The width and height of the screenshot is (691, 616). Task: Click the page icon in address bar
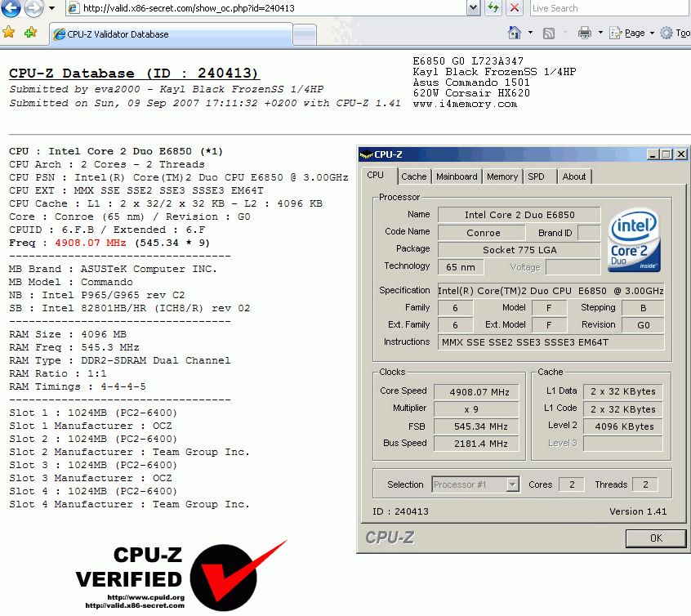pos(74,8)
